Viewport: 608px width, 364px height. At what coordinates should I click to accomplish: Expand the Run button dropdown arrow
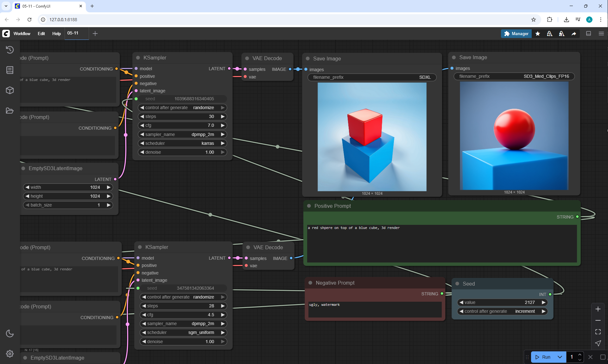click(x=560, y=357)
